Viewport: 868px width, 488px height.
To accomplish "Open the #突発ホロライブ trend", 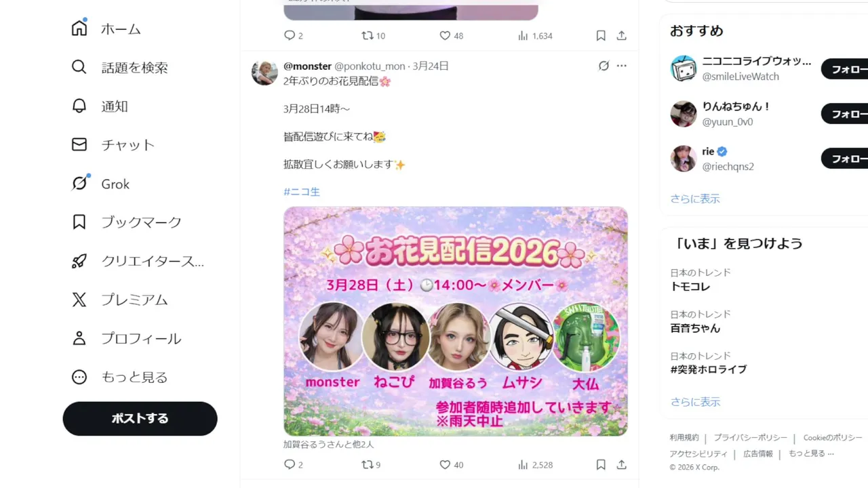I will (709, 369).
